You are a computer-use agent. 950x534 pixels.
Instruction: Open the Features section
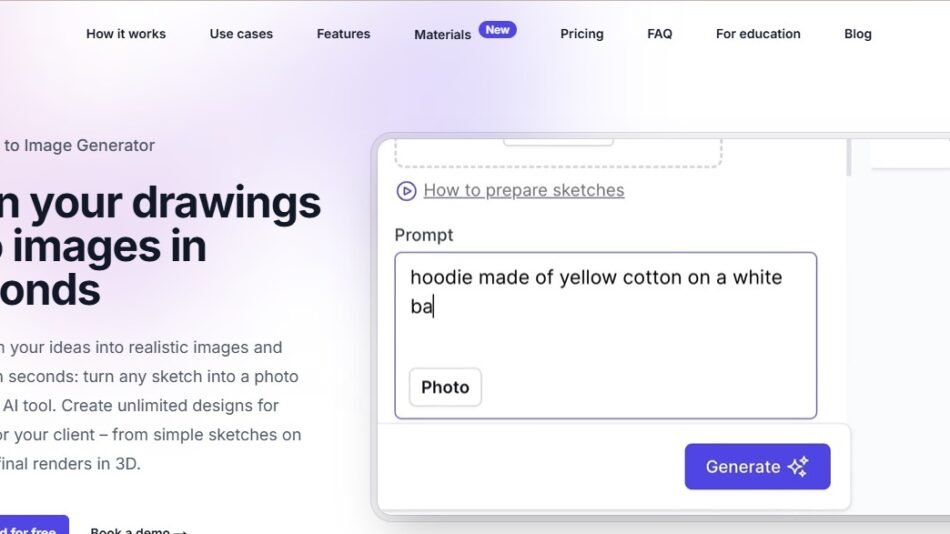pos(343,34)
